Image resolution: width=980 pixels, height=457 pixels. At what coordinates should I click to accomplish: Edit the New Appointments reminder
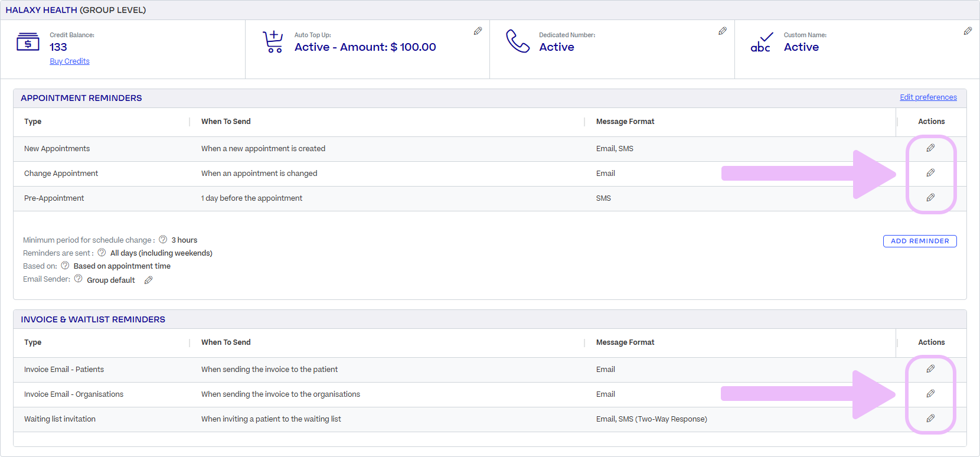click(930, 148)
